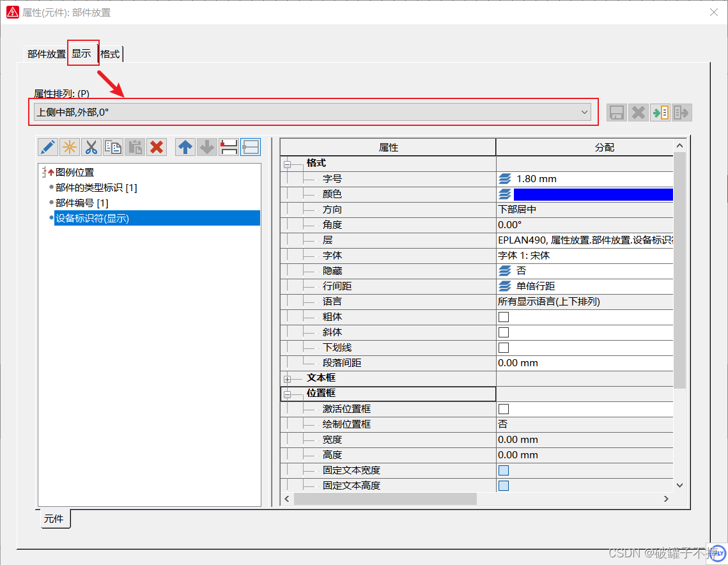This screenshot has height=565, width=728.
Task: Expand the 文本框 section
Action: [x=288, y=378]
